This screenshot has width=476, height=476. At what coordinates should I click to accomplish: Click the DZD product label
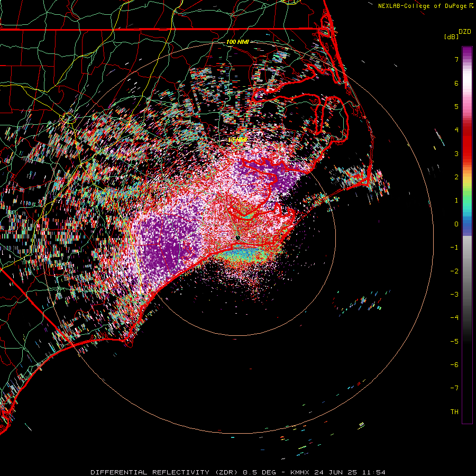click(x=465, y=32)
